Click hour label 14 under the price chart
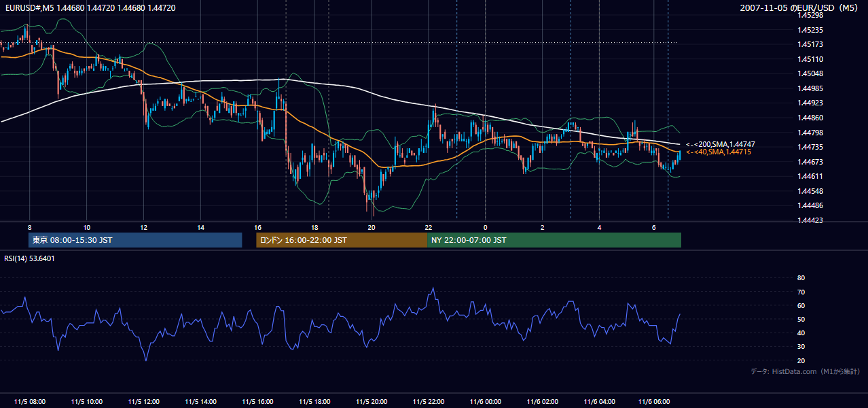 point(200,227)
